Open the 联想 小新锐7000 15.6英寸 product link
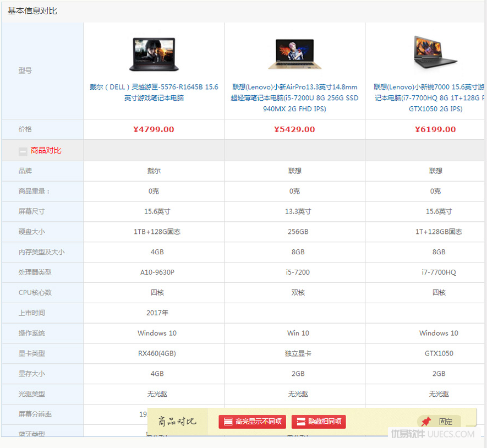487x448 pixels. click(429, 98)
